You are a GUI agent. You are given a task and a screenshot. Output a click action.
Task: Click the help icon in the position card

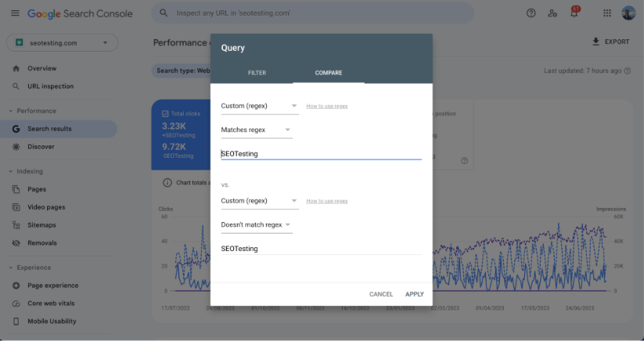coord(464,161)
